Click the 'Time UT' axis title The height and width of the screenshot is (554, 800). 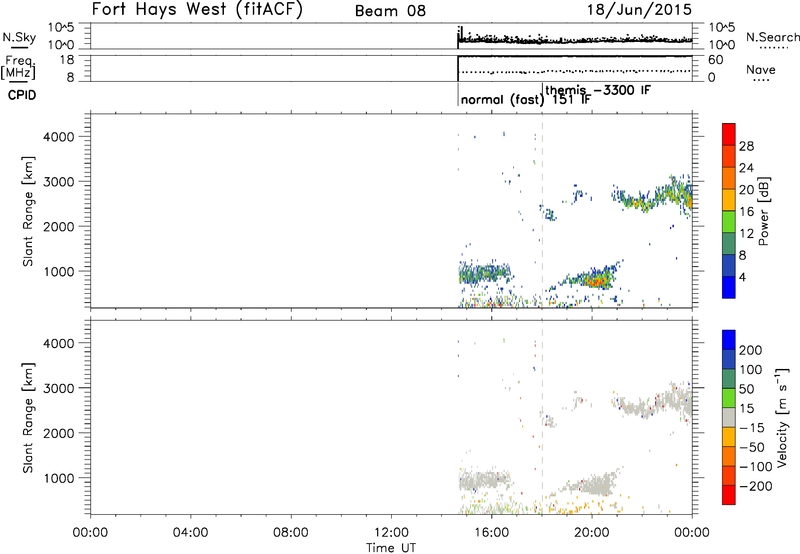click(x=391, y=548)
